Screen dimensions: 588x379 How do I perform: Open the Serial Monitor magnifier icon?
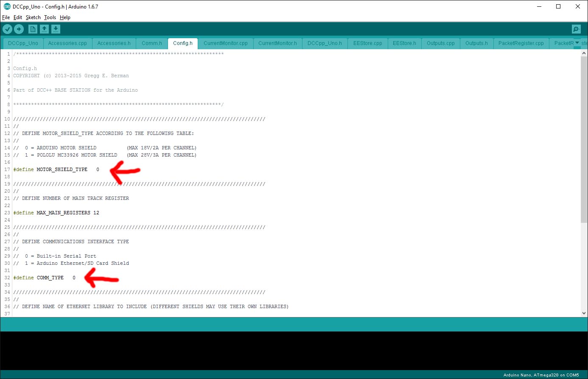(x=576, y=29)
